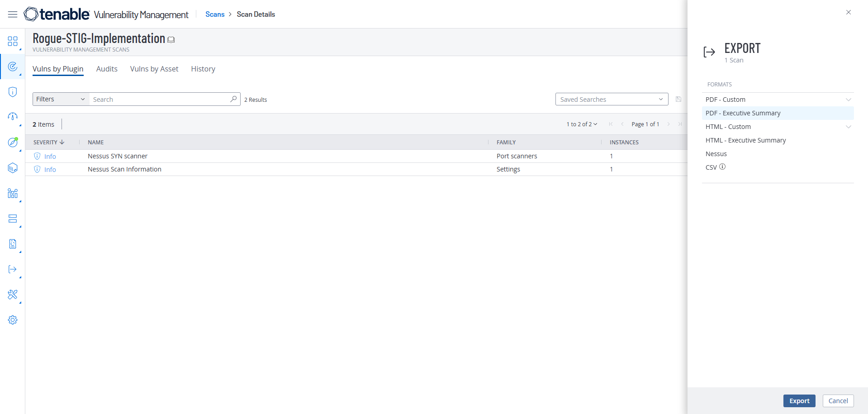Open the settings gear in sidebar

click(x=13, y=320)
